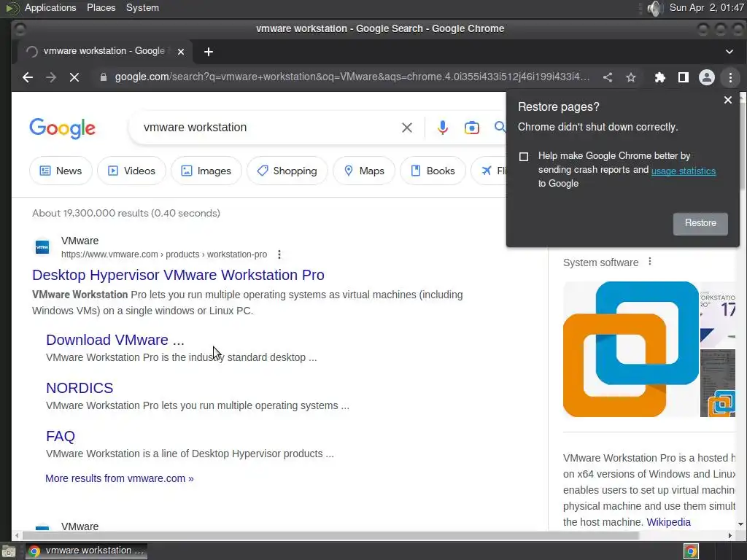The image size is (747, 560).
Task: Click the show desktop icon in bottom panel
Action: (x=9, y=551)
